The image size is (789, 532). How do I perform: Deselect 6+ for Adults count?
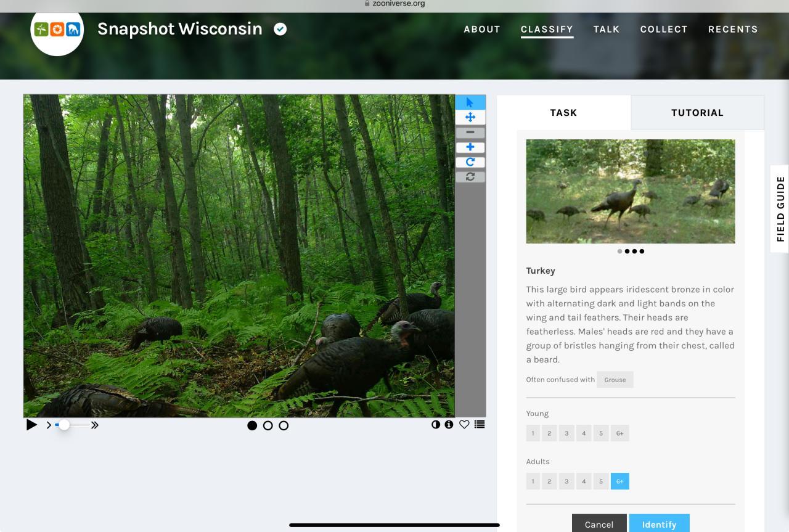619,481
